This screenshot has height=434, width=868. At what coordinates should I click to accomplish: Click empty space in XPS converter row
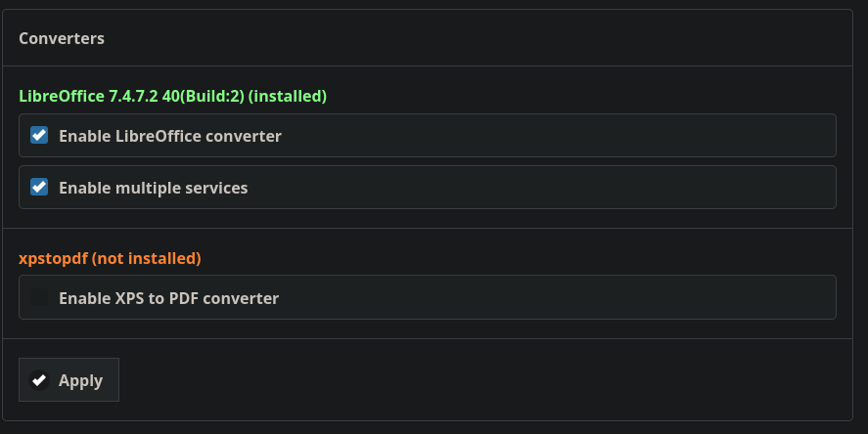coord(554,297)
